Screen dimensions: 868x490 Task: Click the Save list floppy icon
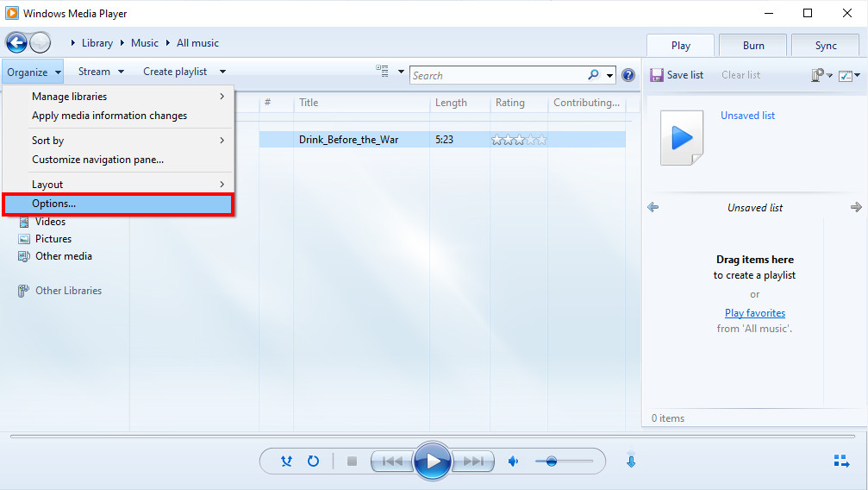657,75
